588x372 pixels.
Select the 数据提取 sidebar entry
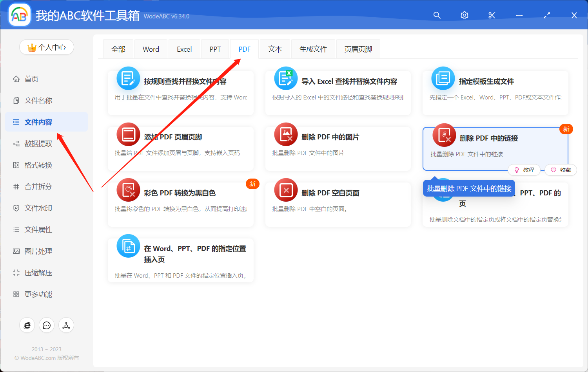pyautogui.click(x=37, y=143)
